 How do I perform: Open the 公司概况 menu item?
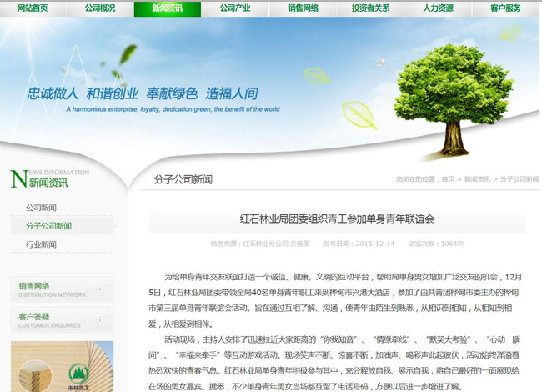100,8
